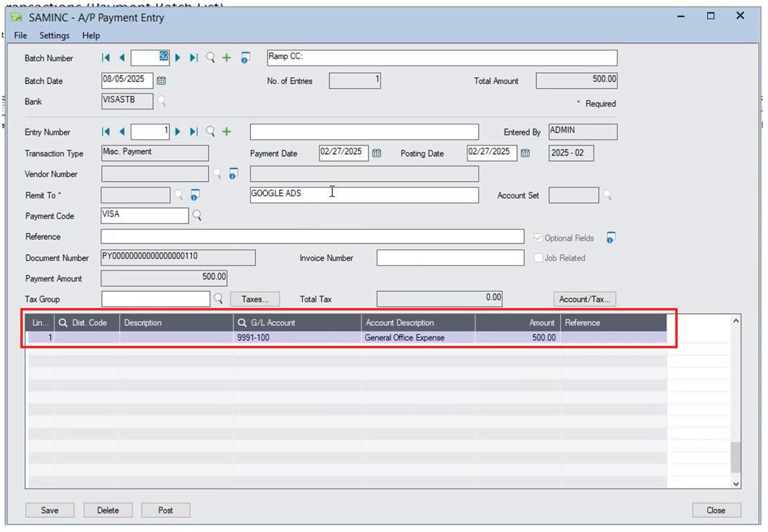Click the Taxes button

(x=255, y=299)
